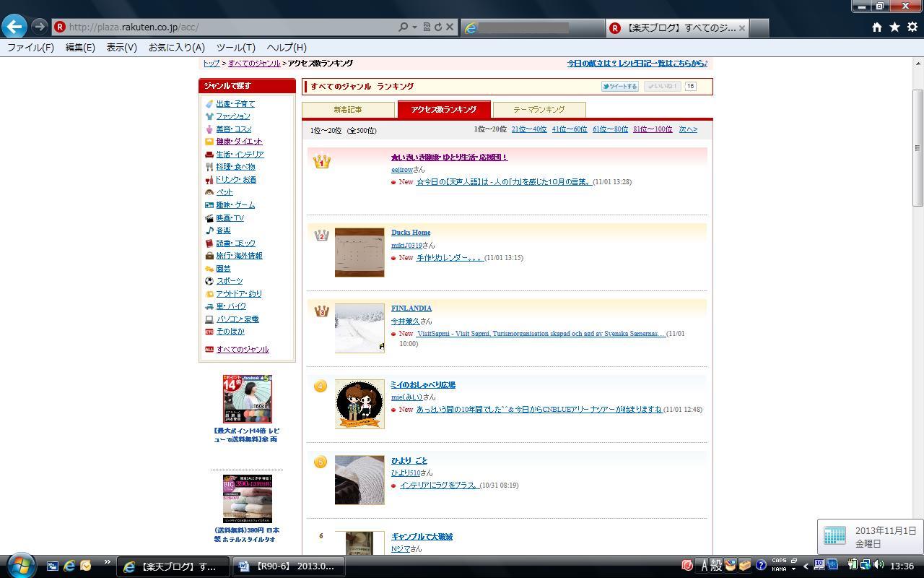Viewport: 924px width, 578px height.
Task: Select 料理・食べ物 genre in sidebar
Action: tap(235, 167)
